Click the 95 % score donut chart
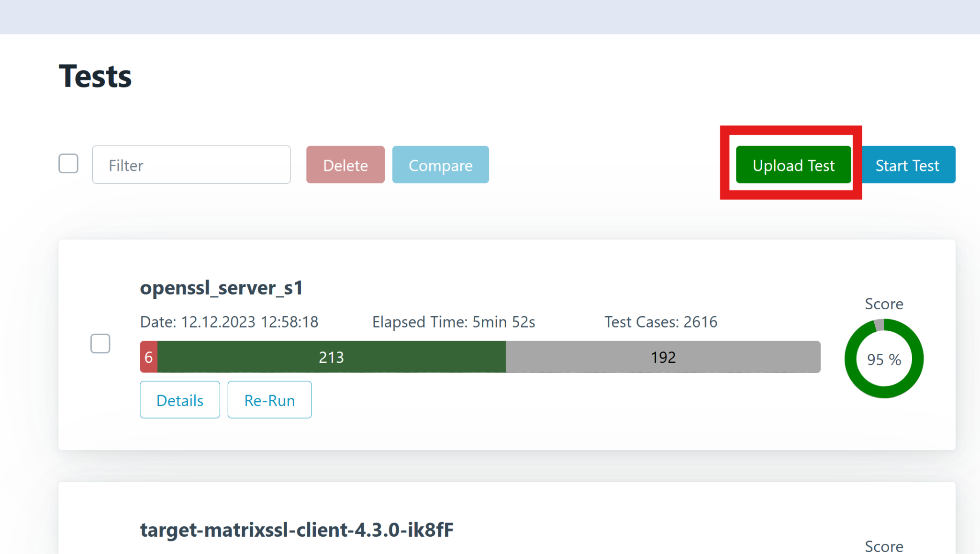This screenshot has width=980, height=554. [x=884, y=359]
